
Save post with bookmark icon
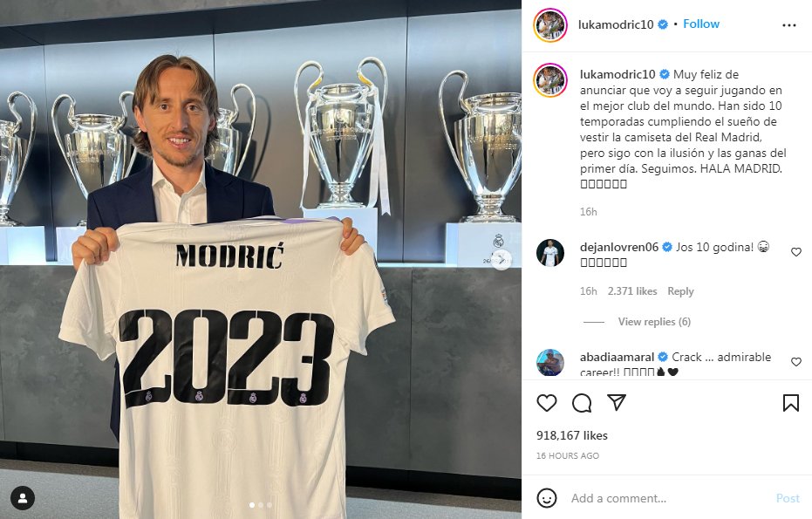791,403
